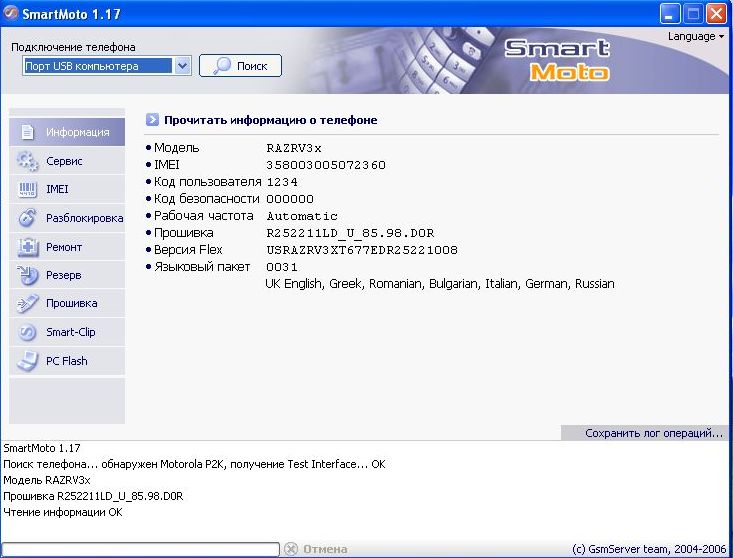
Task: Click the Поиск search button
Action: [x=240, y=66]
